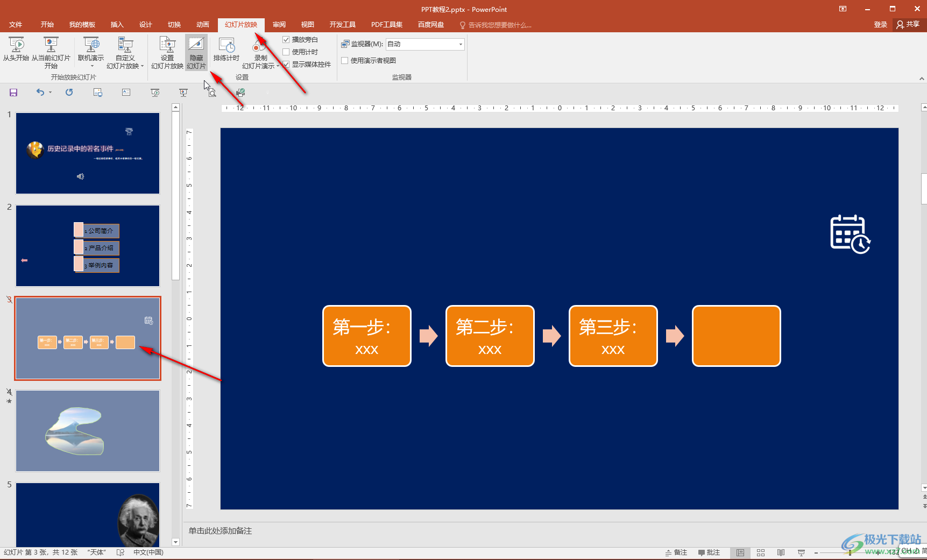This screenshot has height=560, width=927.
Task: Switch to the 审阅 Review tab
Action: click(279, 25)
